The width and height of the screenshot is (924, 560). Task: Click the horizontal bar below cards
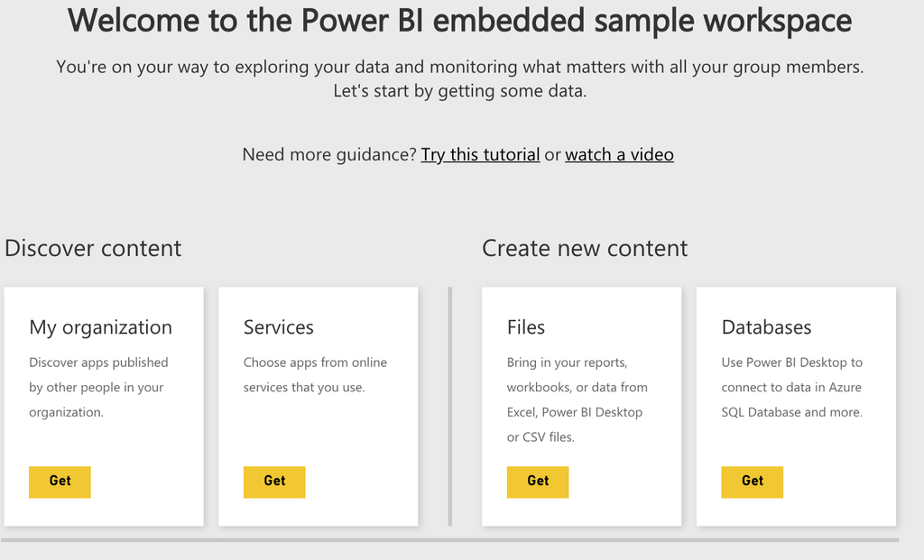449,539
